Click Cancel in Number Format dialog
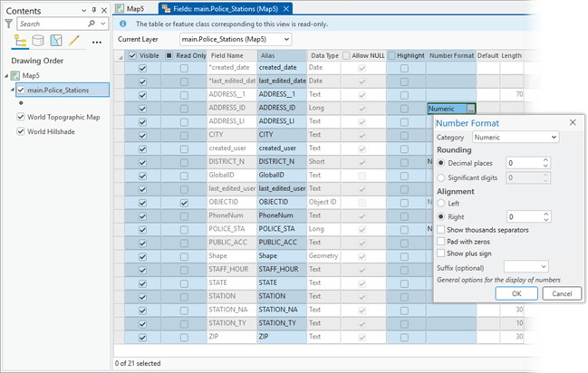The image size is (588, 373). 561,292
